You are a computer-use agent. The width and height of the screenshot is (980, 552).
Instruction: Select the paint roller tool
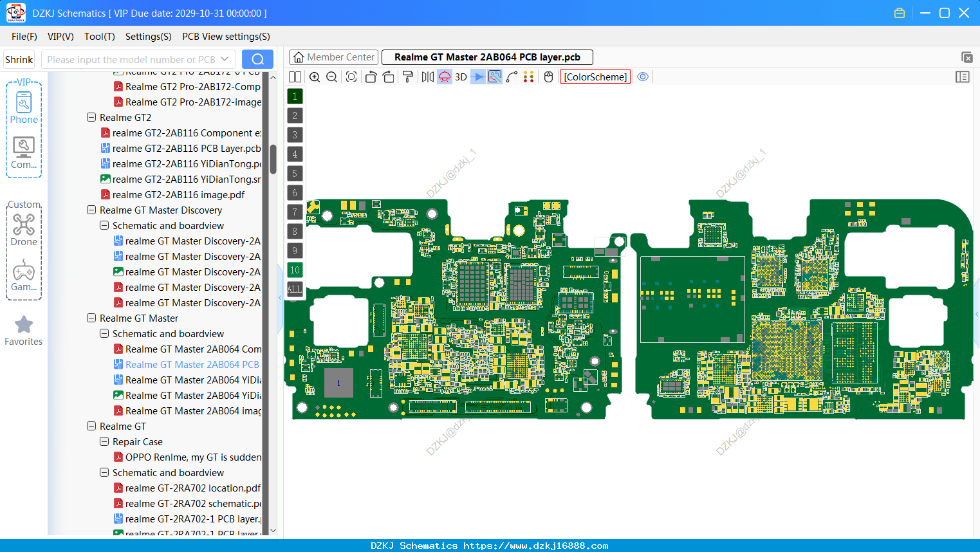pyautogui.click(x=408, y=77)
